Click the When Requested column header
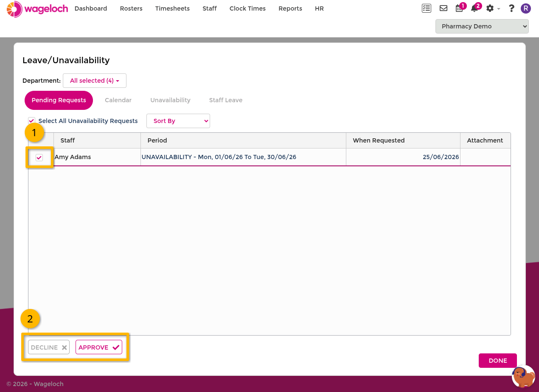Image resolution: width=539 pixels, height=392 pixels. [403, 140]
